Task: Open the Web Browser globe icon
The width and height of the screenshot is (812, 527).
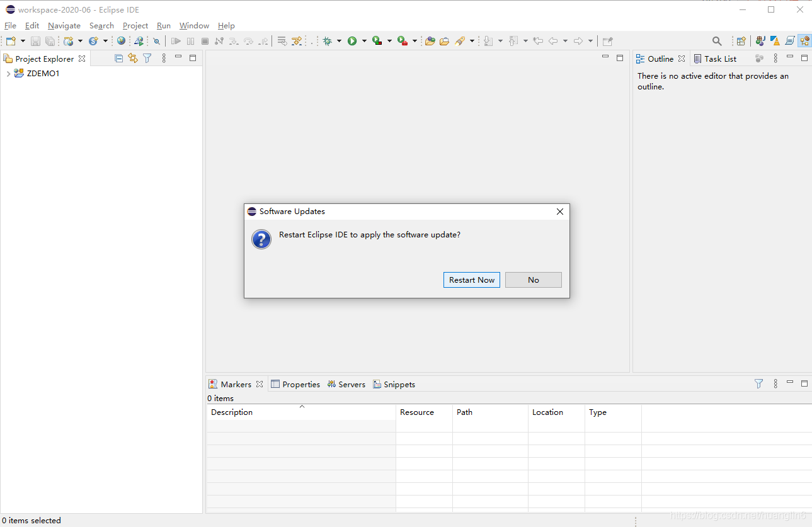Action: point(121,40)
